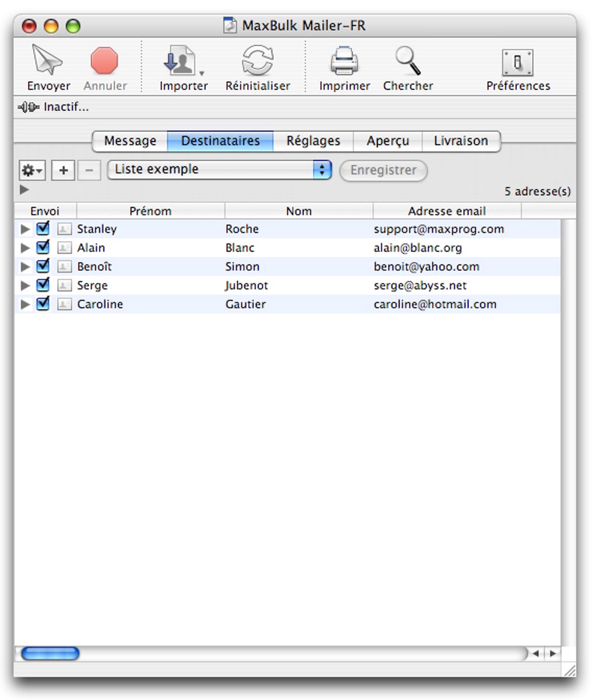
Task: Click the Gautier last name cell
Action: 246,304
